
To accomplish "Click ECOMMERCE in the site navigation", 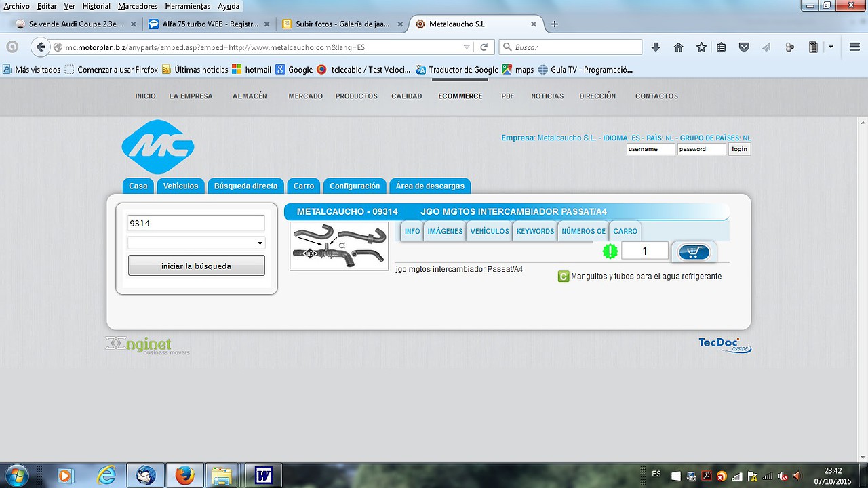I will (460, 96).
